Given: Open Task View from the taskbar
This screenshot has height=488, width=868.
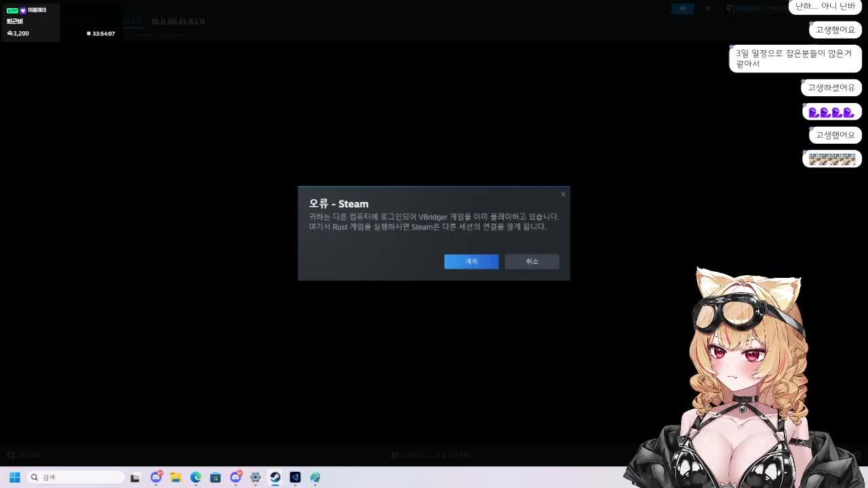Looking at the screenshot, I should tap(135, 477).
